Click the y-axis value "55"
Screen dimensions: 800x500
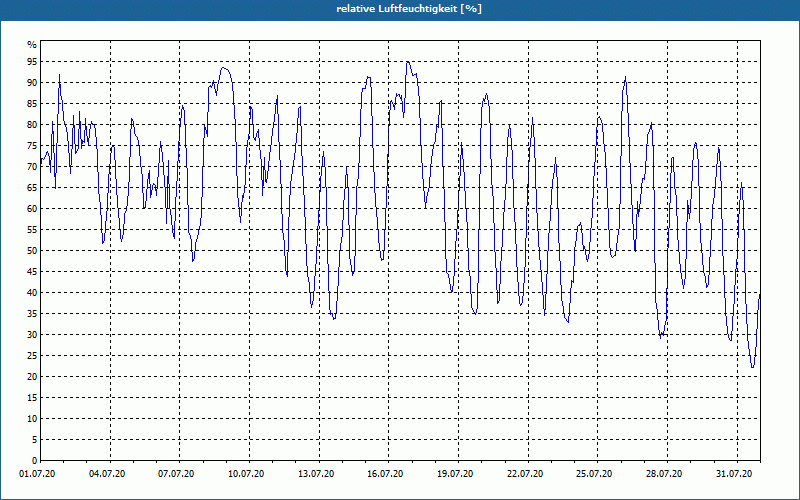[x=32, y=230]
